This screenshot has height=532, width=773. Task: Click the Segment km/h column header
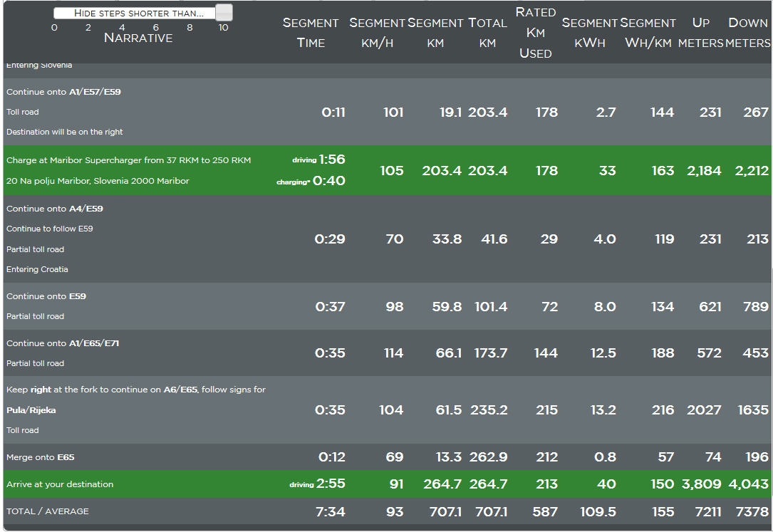point(377,33)
